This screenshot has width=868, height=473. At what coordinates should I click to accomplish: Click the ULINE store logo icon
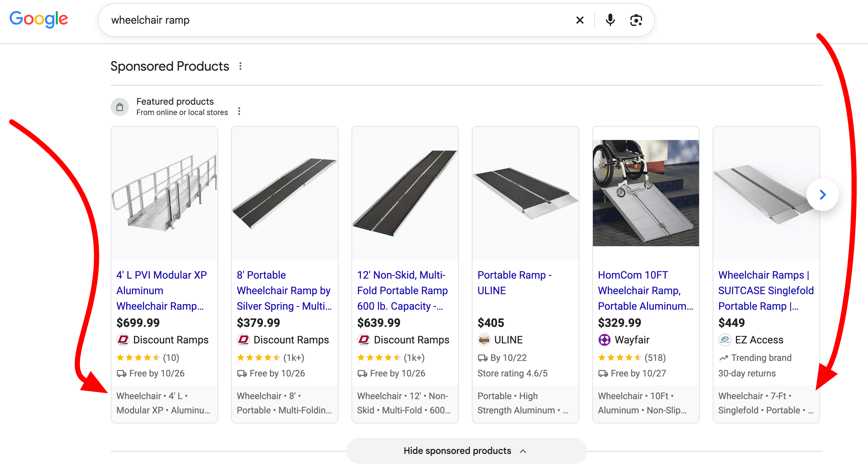pos(484,340)
